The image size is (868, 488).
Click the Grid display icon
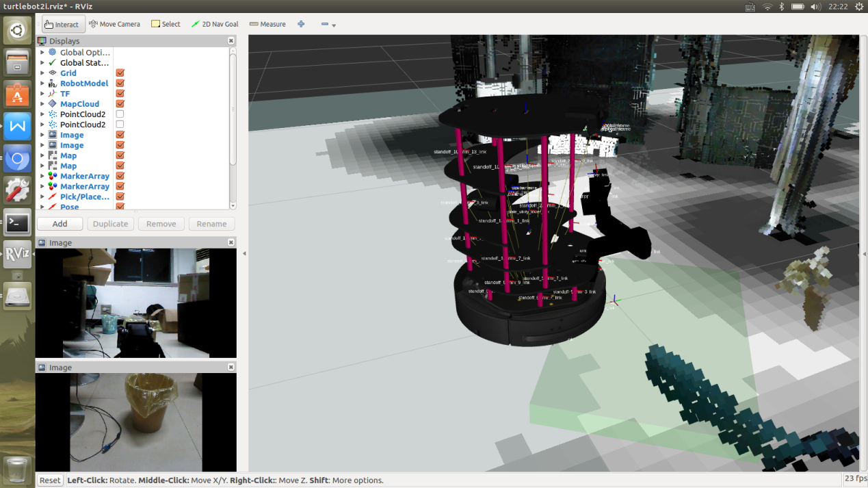[53, 73]
